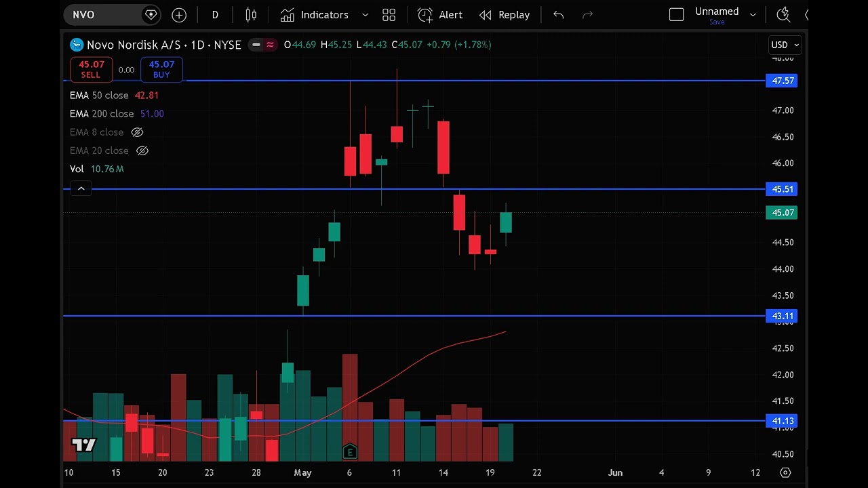Click the 45.07 SELL button
Viewport: 868px width, 488px height.
(x=91, y=69)
